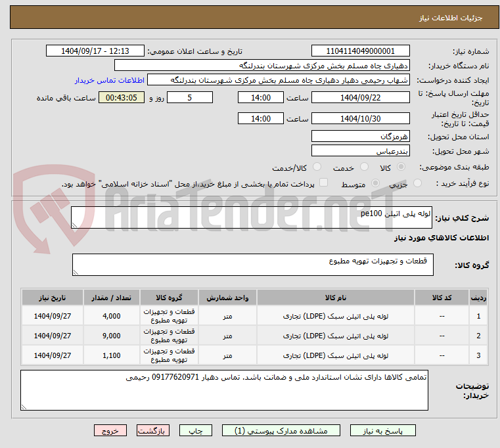Click the شماره نیاز number field
The width and height of the screenshot is (500, 448).
pyautogui.click(x=360, y=51)
